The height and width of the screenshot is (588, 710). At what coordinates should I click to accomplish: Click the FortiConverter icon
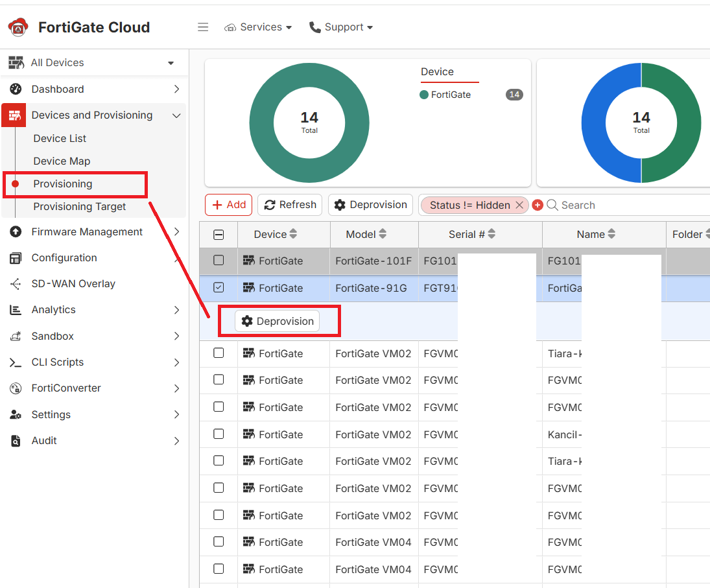point(16,388)
